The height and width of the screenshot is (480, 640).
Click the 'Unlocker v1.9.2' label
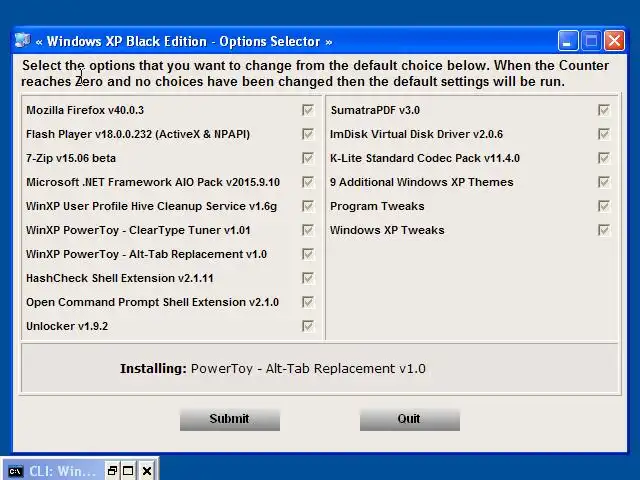pyautogui.click(x=67, y=326)
